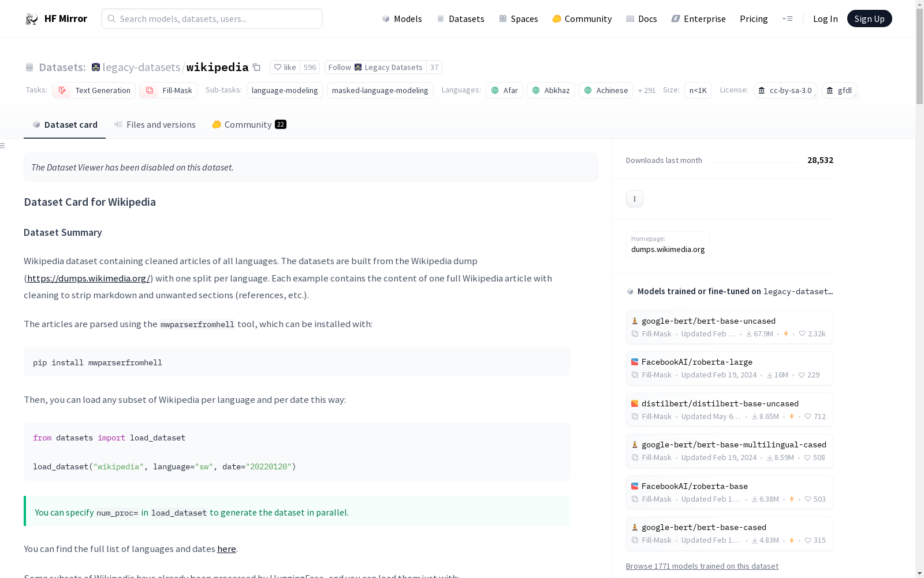Open the FacebookAI/roberta-base model card
924x578 pixels.
(729, 492)
